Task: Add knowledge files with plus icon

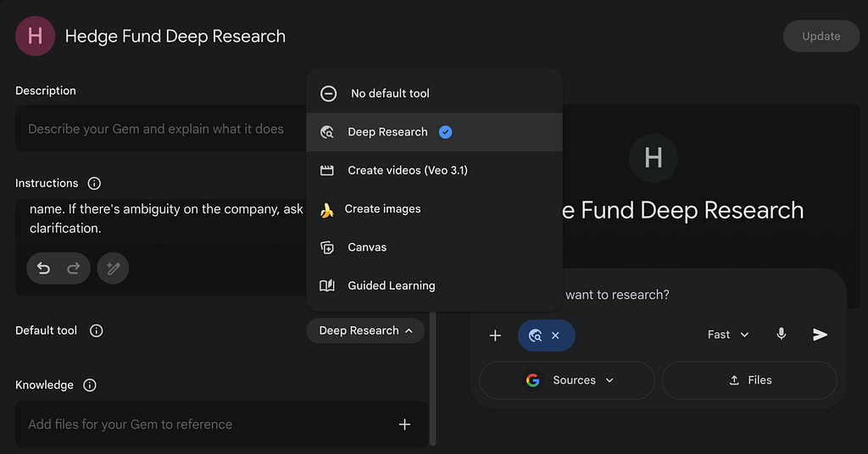Action: 404,424
